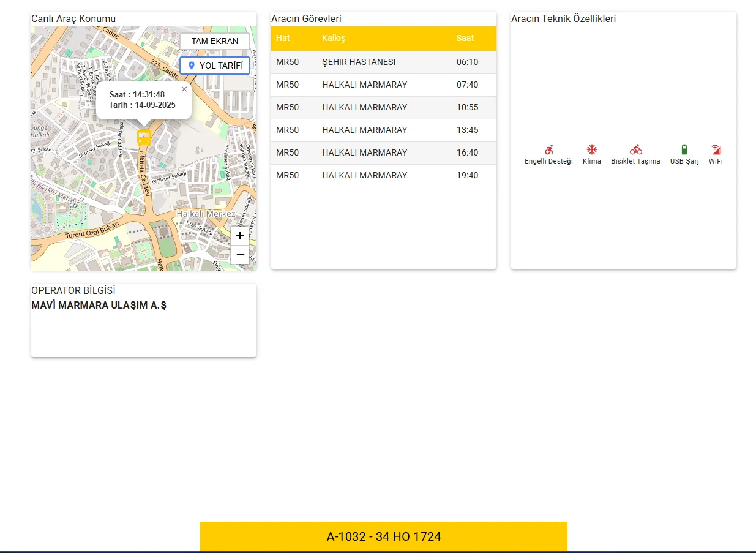This screenshot has height=553, width=756.
Task: Click the Klima snowflake icon
Action: tap(591, 149)
